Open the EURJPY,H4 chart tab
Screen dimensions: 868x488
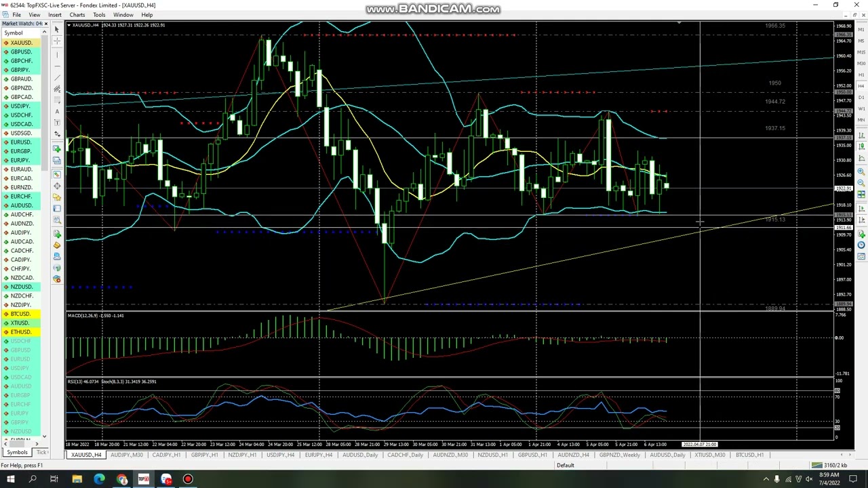[318, 455]
